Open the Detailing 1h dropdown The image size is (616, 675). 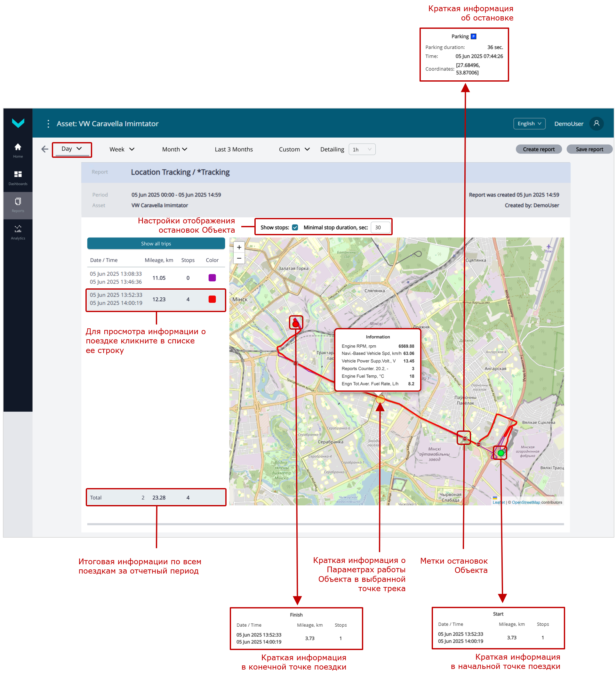click(x=362, y=149)
